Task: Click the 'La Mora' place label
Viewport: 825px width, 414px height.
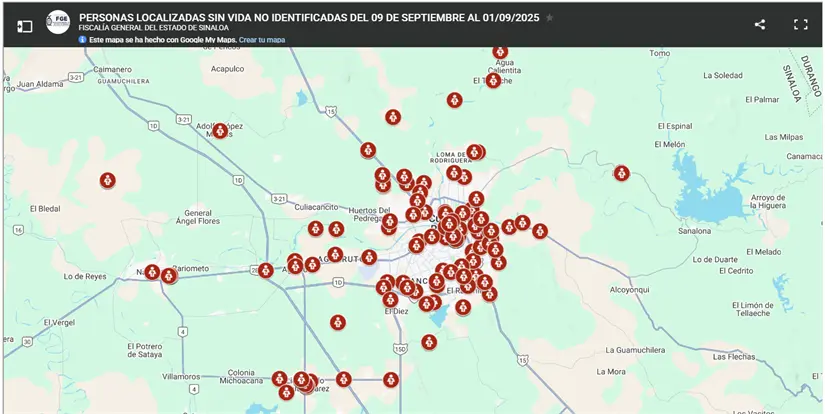Action: (611, 371)
